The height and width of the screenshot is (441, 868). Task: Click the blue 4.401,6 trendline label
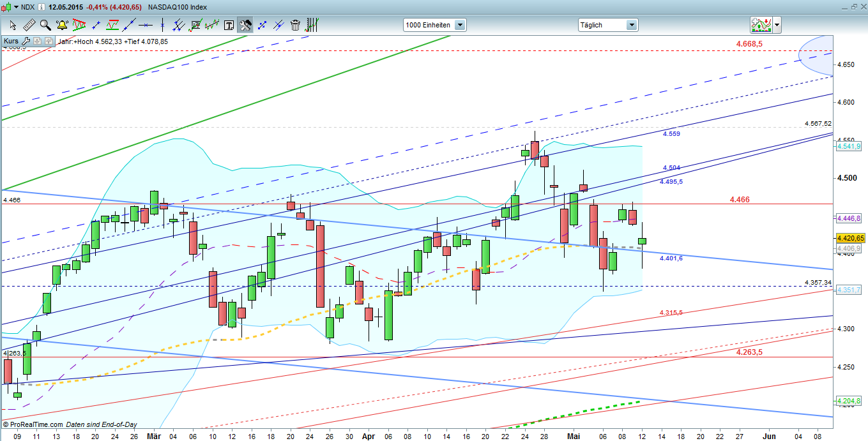coord(671,258)
